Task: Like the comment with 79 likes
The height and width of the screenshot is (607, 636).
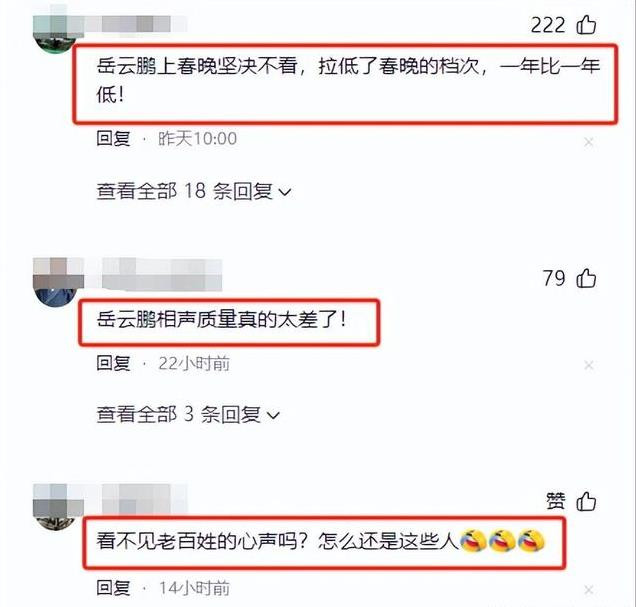Action: (x=586, y=278)
